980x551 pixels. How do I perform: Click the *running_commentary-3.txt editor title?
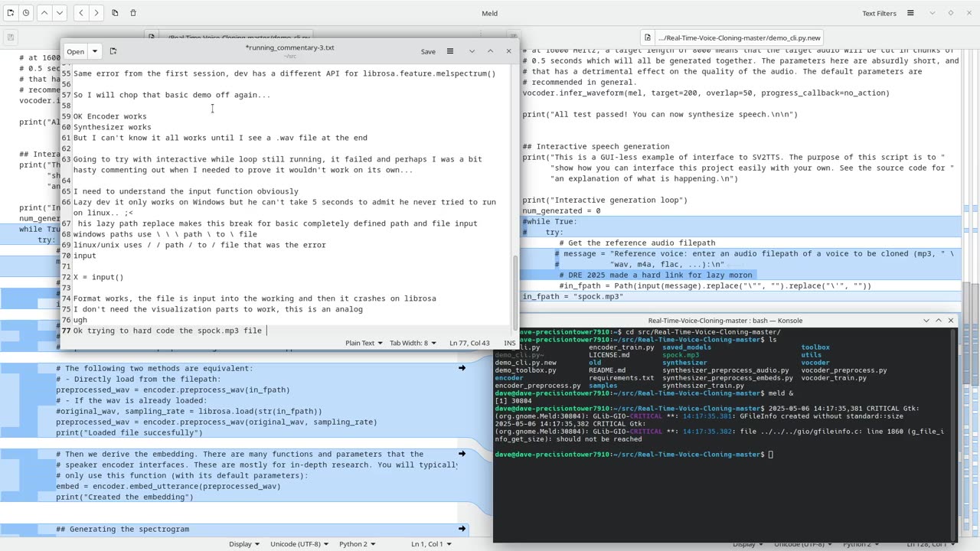289,47
